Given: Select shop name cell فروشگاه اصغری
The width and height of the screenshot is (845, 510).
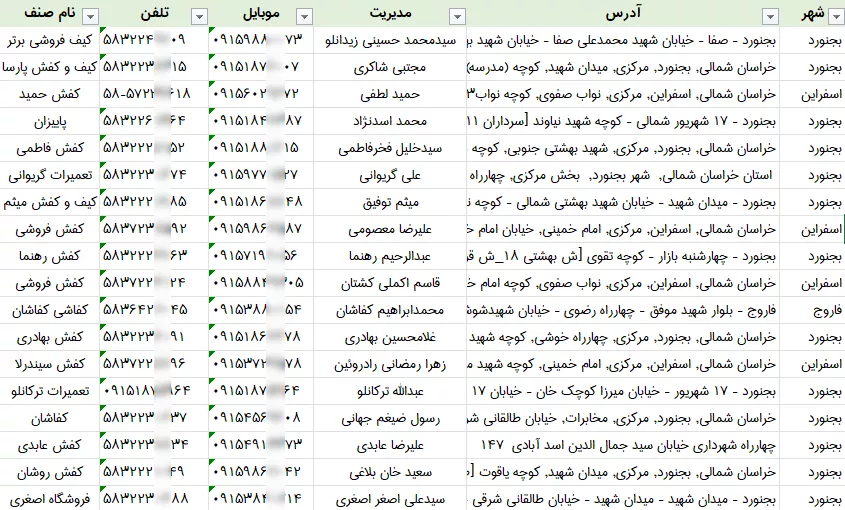Looking at the screenshot, I should pyautogui.click(x=50, y=499).
